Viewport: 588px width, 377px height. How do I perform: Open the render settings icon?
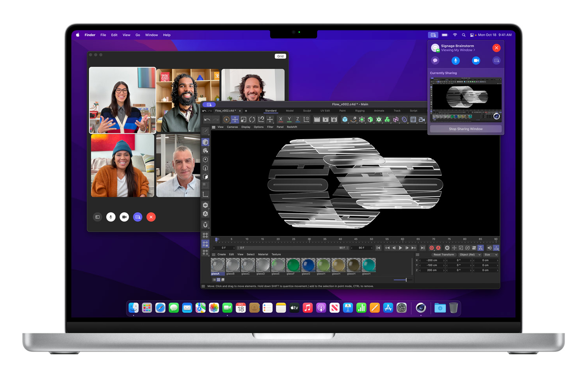[x=333, y=119]
